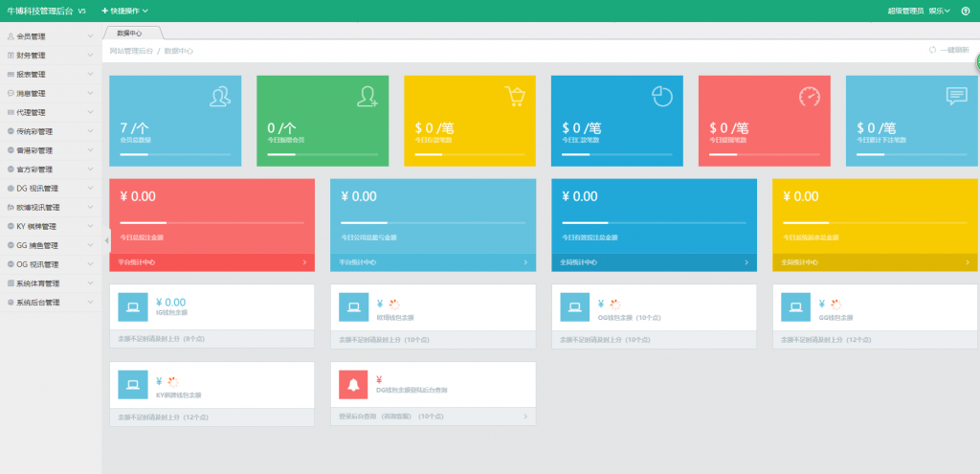Click the laptop icon beside IG钱包余额
The height and width of the screenshot is (474, 980).
[x=132, y=307]
